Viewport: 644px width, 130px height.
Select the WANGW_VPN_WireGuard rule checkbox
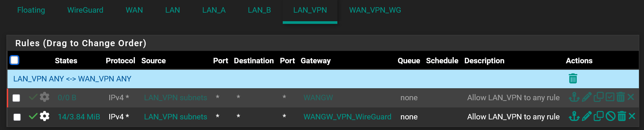click(17, 117)
